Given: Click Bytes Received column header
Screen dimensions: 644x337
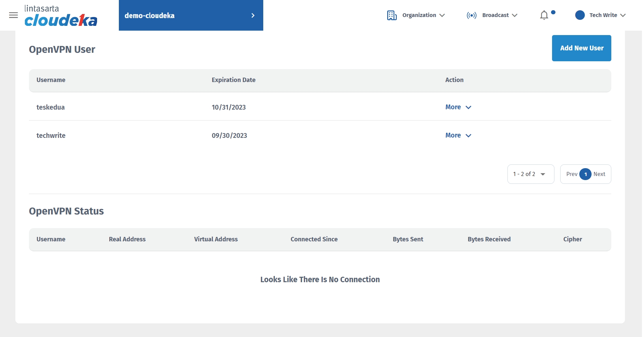Looking at the screenshot, I should coord(489,239).
